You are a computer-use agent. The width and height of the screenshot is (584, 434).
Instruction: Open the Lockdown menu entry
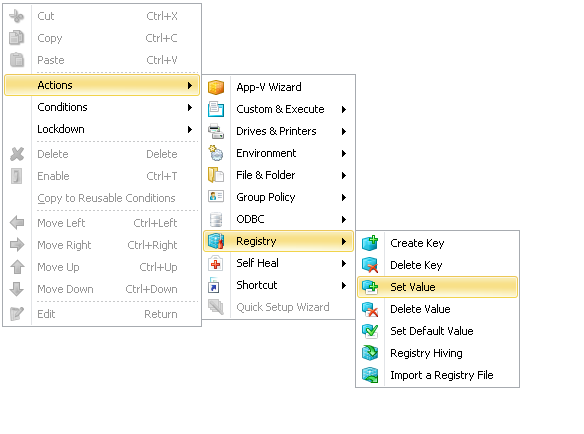point(102,129)
